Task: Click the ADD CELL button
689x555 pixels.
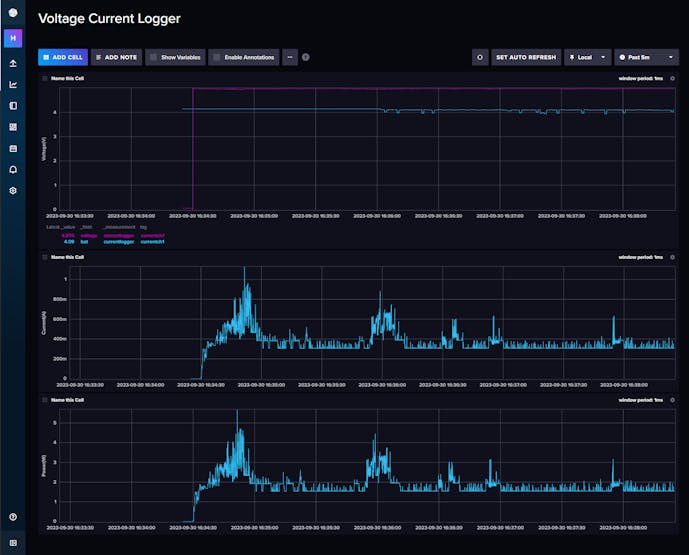Action: click(64, 58)
